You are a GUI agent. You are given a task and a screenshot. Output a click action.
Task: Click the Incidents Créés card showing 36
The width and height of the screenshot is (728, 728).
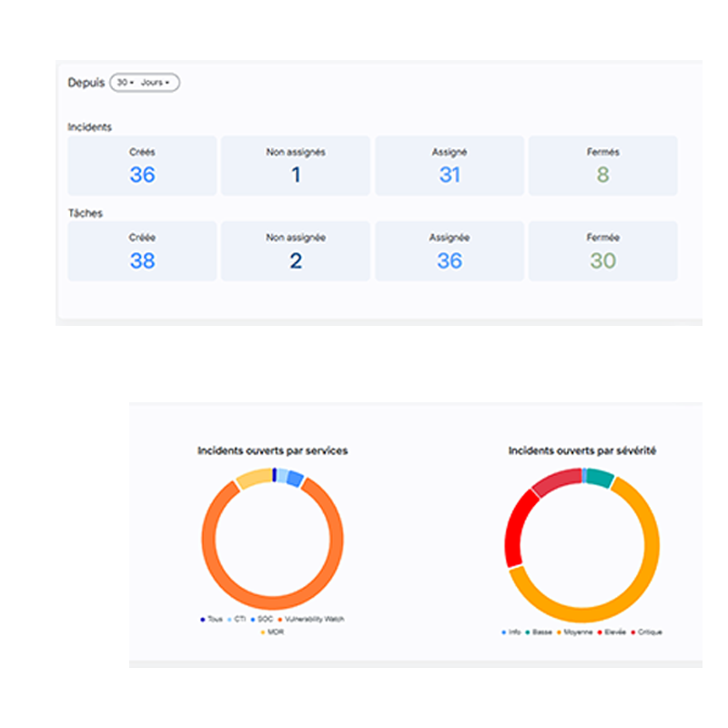coord(142,166)
